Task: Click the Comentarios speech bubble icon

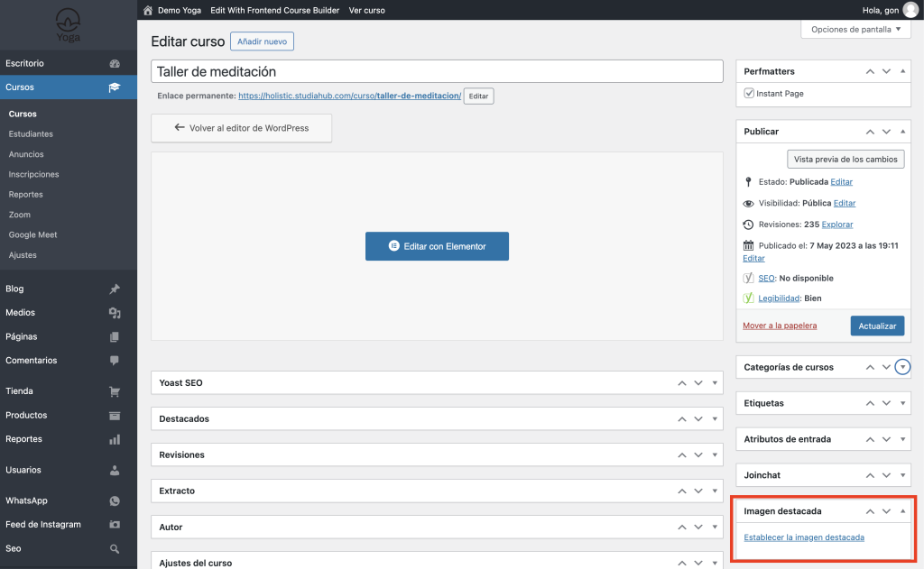Action: coord(115,361)
